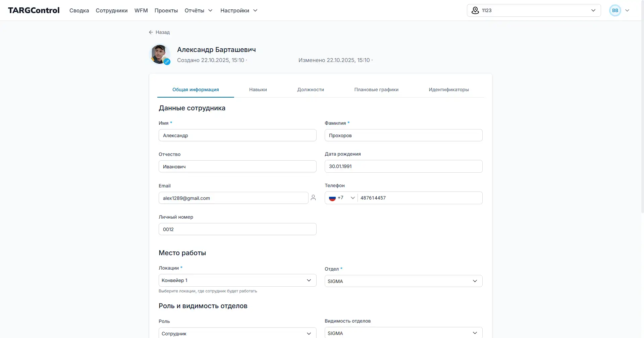Click the back arrow icon next to Назад
644x338 pixels.
tap(151, 32)
